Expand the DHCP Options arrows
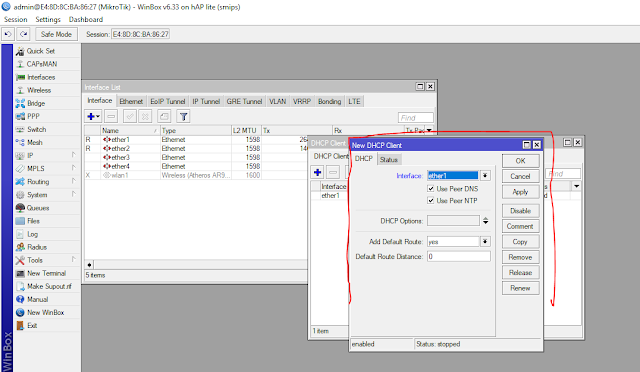Screen dimensions: 640x372 pos(485,221)
